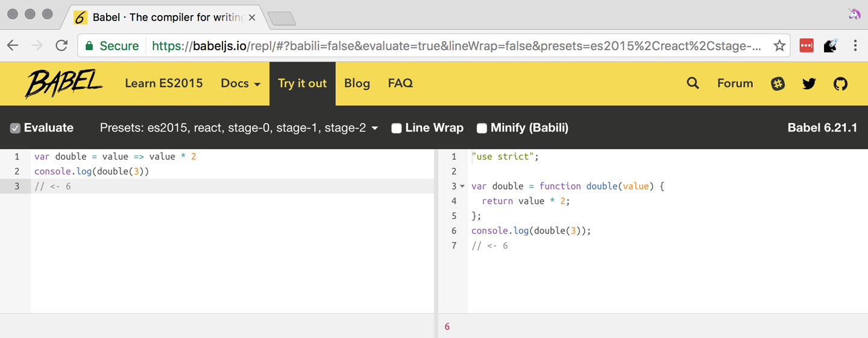Collapse the function fold arrow on line 3
Viewport: 868px width, 338px height.
[462, 187]
